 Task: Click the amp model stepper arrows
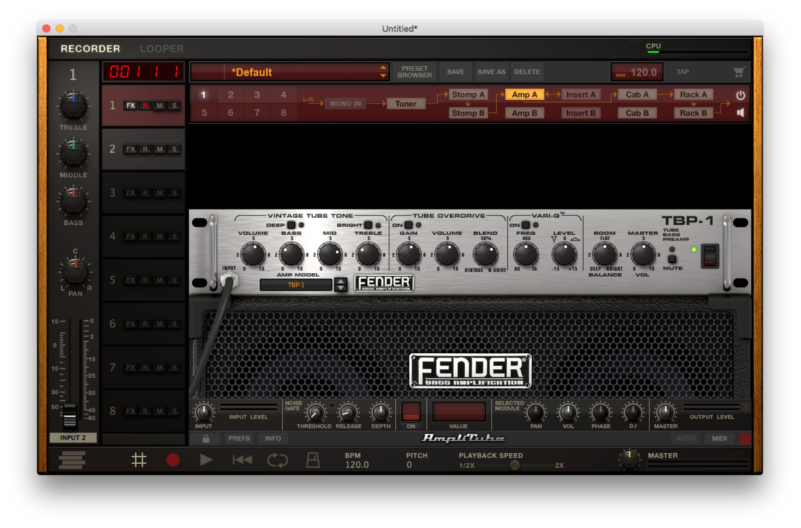pyautogui.click(x=340, y=284)
